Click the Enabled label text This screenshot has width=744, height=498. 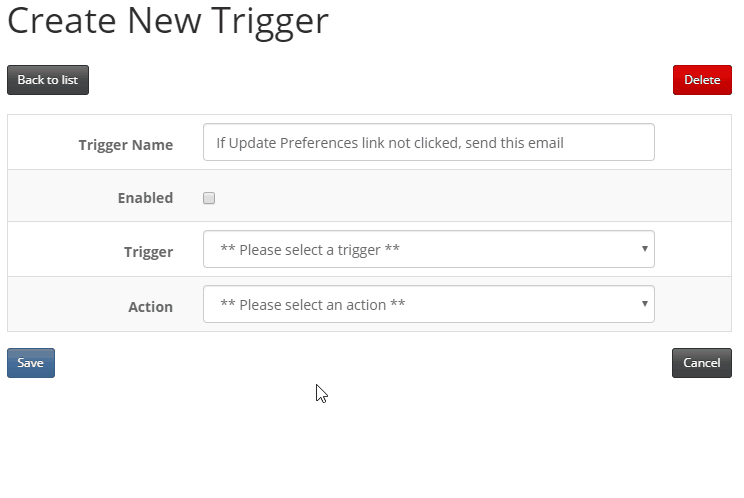(145, 198)
